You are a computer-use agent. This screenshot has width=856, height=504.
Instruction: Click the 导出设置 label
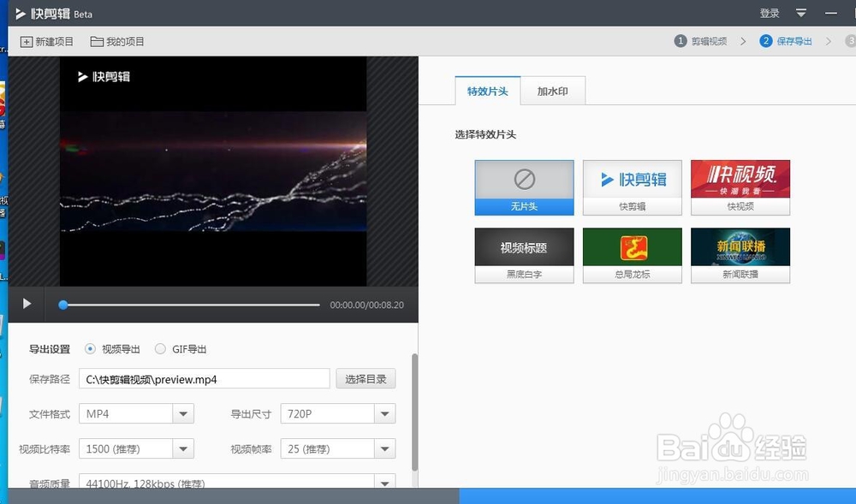pyautogui.click(x=50, y=349)
